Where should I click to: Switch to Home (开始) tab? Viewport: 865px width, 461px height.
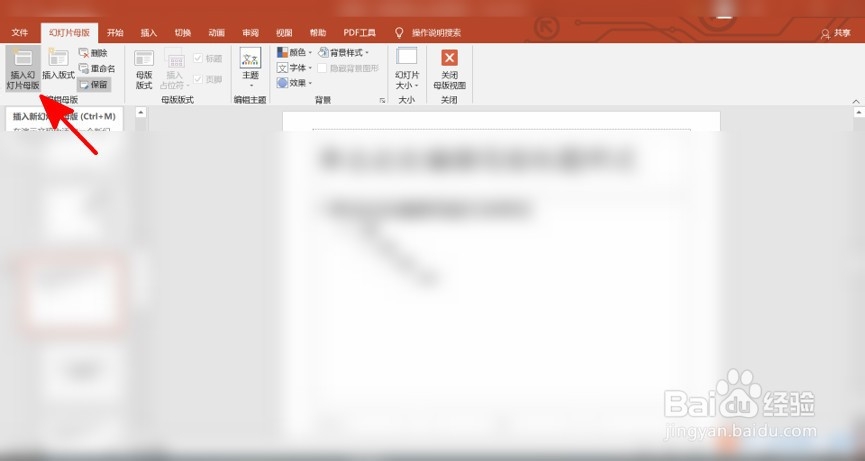point(115,33)
